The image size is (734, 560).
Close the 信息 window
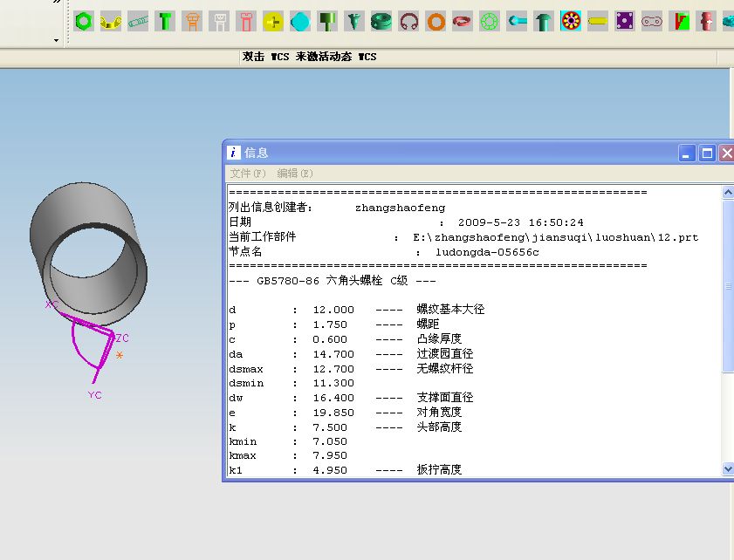click(727, 153)
